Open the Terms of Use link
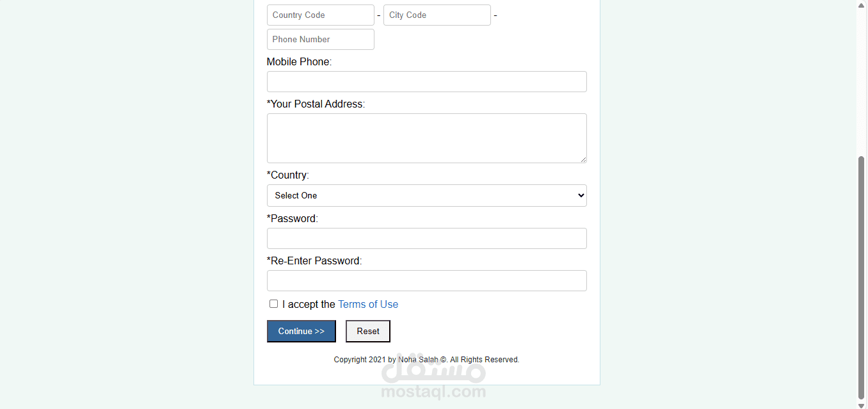868x409 pixels. click(368, 305)
